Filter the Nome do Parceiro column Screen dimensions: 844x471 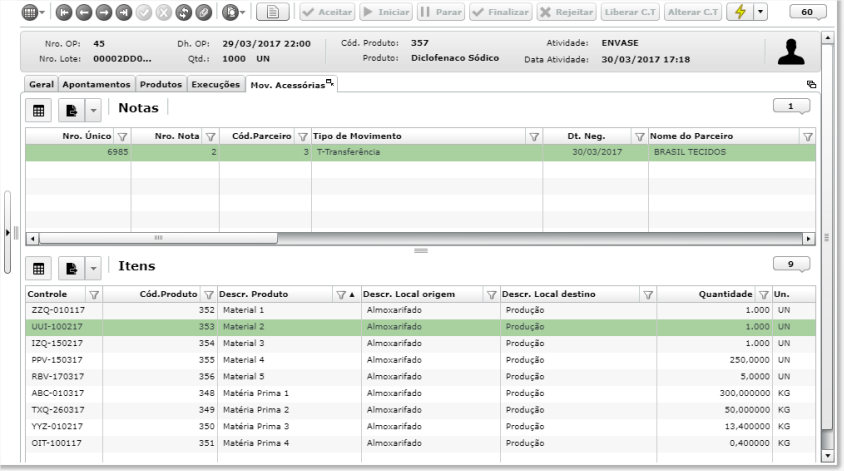pos(807,137)
